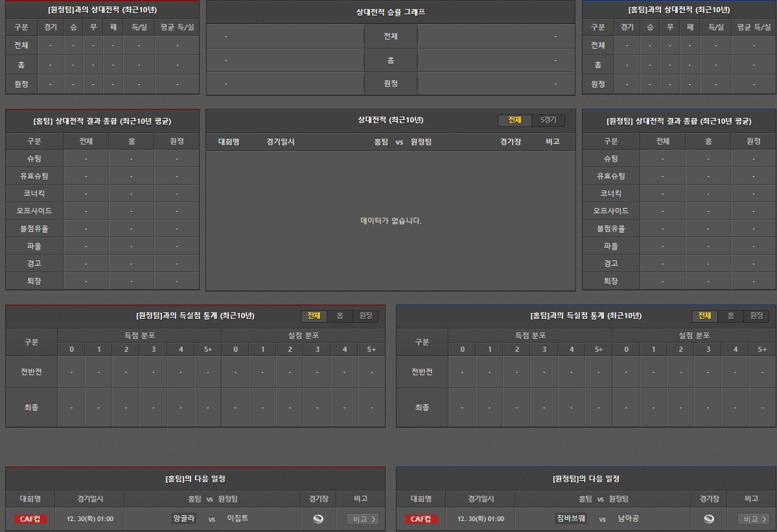Open 비교 for the 짐바브웨 vs 남아공 match
Viewport: 777px width, 532px height.
(753, 518)
